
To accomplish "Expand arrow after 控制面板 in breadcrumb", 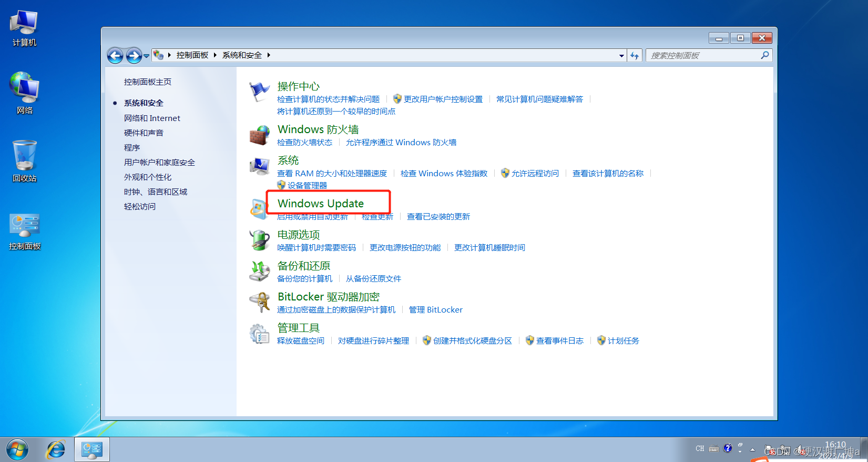I will coord(215,55).
